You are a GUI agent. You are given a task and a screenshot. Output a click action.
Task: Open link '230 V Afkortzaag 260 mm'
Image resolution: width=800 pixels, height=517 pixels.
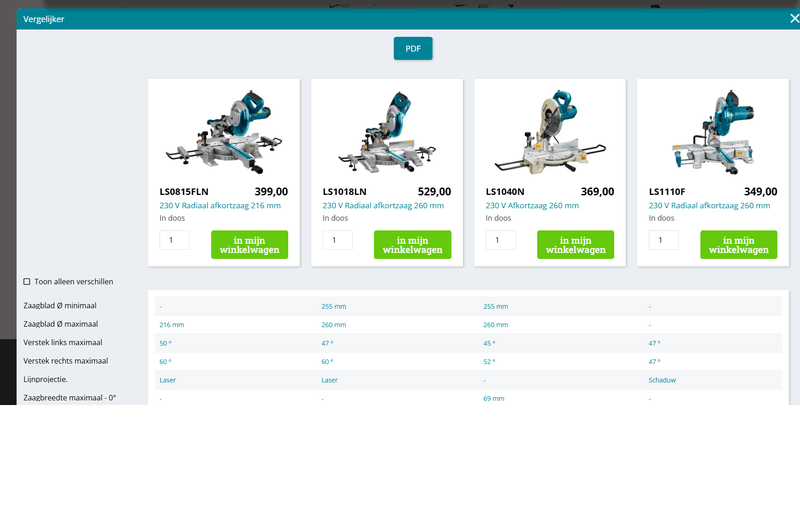532,206
